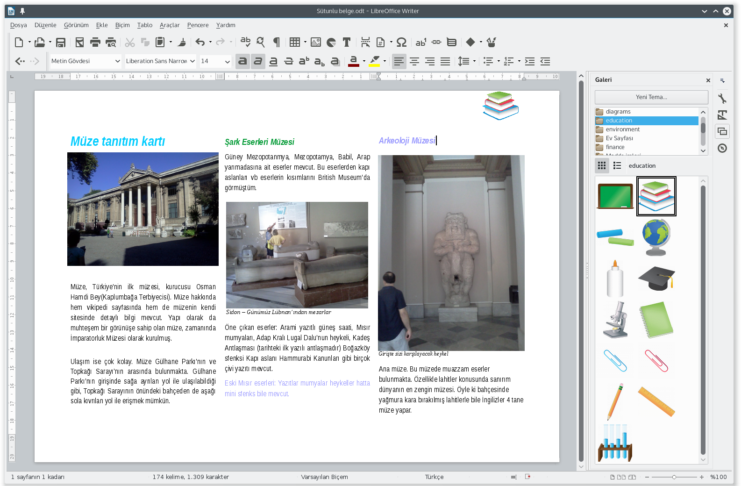Viewport: 741px width, 486px height.
Task: Select the globe thumbnail in the gallery
Action: coord(655,236)
